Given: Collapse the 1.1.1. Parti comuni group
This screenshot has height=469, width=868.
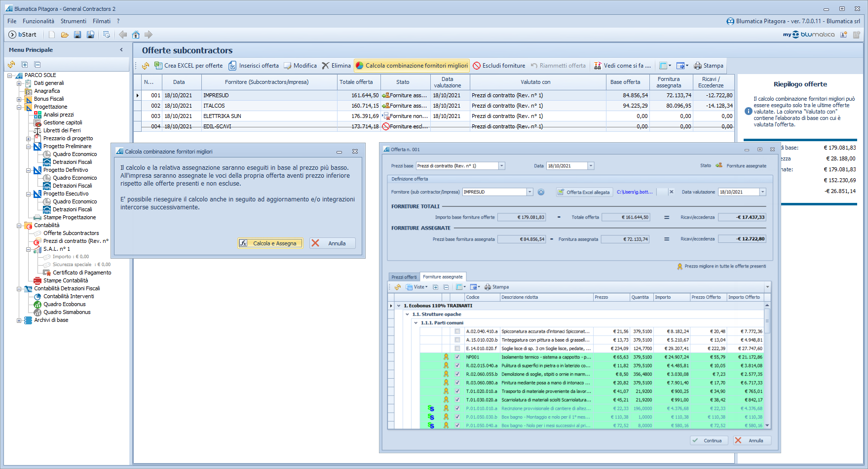Looking at the screenshot, I should [x=416, y=323].
